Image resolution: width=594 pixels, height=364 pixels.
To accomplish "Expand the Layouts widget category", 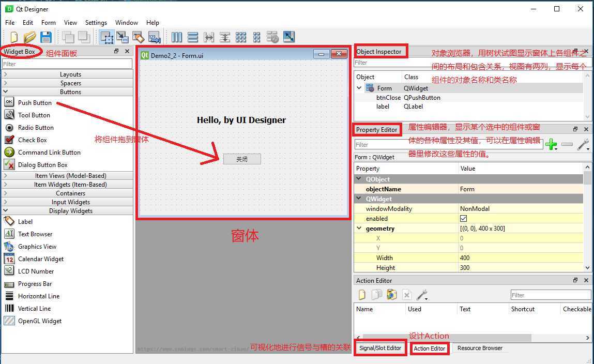I will pos(5,74).
